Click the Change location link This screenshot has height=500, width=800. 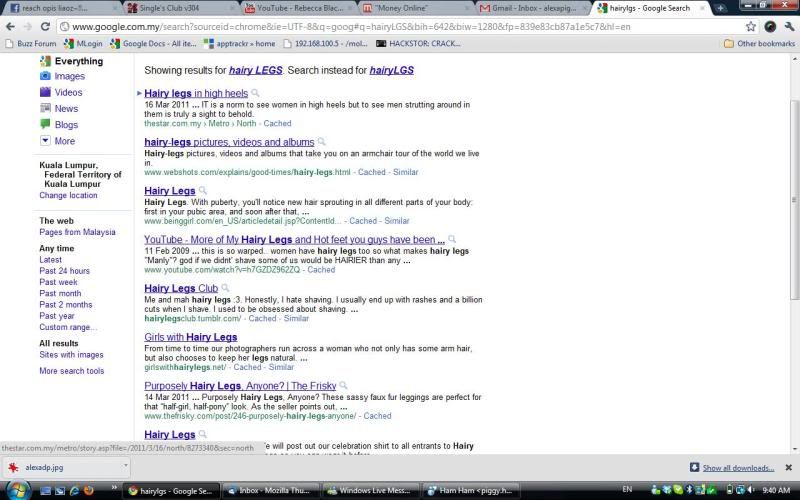68,195
